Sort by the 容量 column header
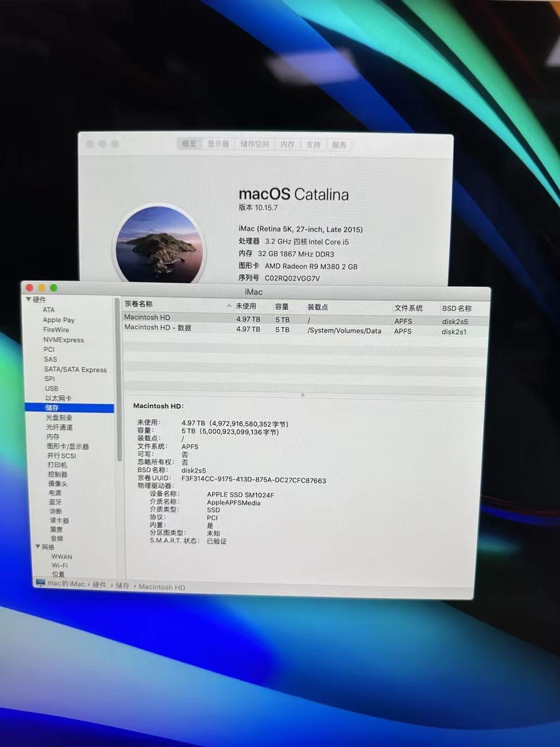560x747 pixels. click(282, 307)
